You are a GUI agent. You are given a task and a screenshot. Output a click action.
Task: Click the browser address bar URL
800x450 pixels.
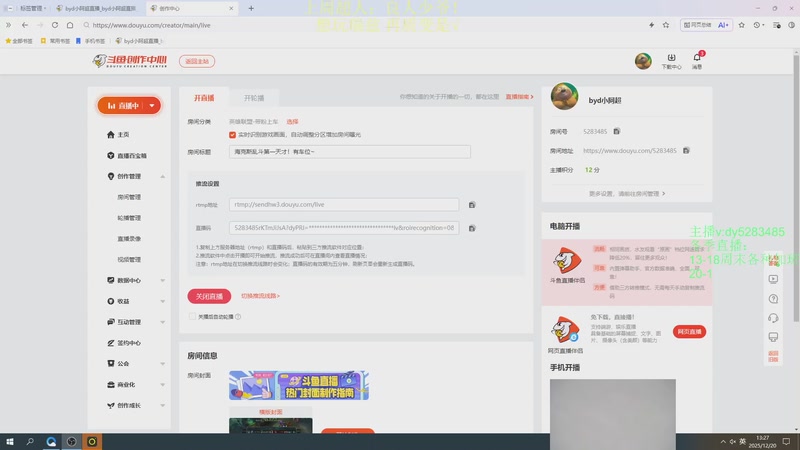152,25
